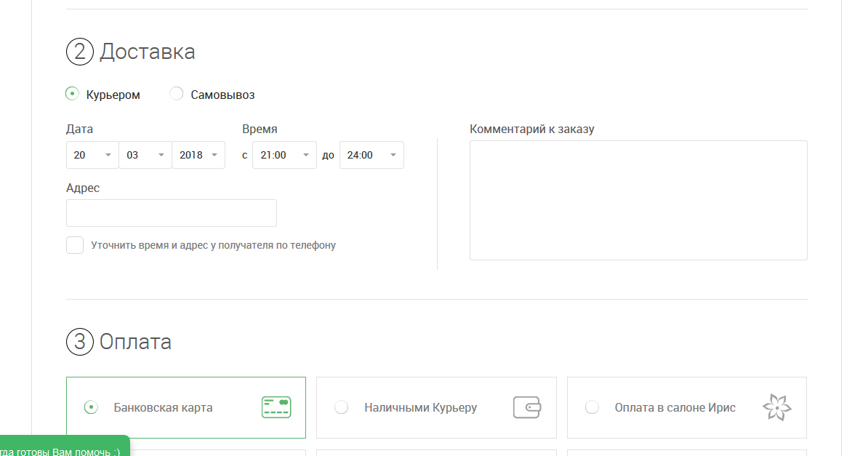
Task: Click the Комментарий к заказу text area
Action: click(x=638, y=200)
